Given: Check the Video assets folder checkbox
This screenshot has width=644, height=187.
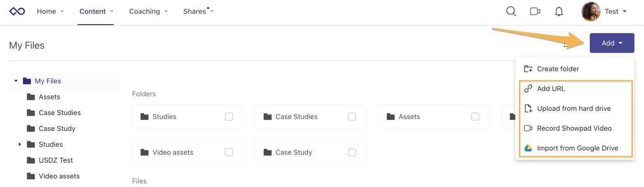Looking at the screenshot, I should click(229, 152).
